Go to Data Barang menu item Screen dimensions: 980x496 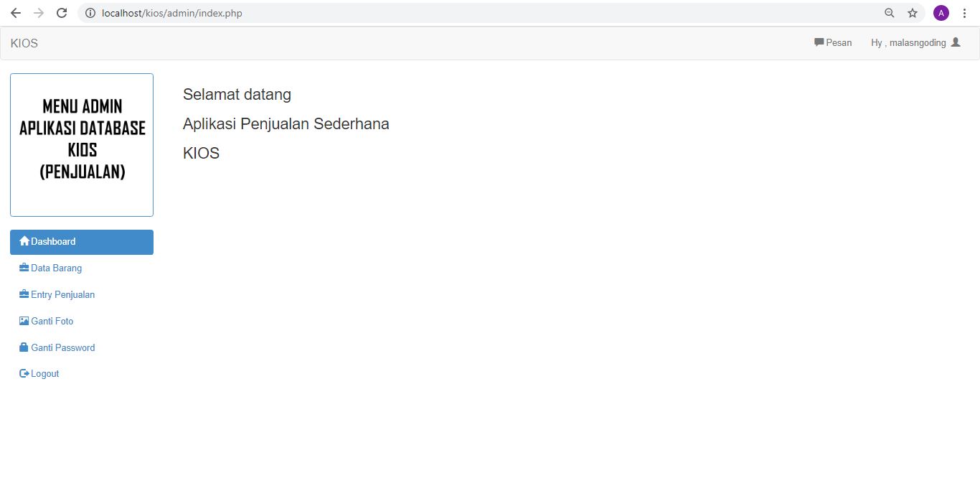tap(57, 268)
